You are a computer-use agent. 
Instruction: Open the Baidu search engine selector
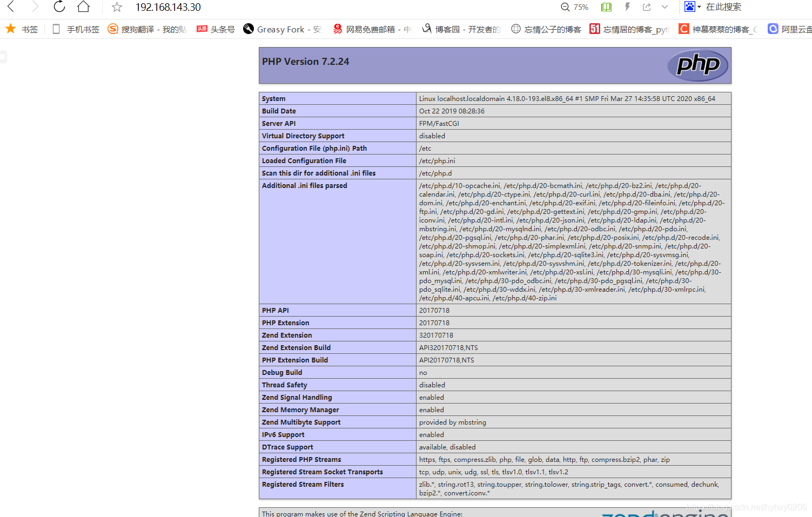pyautogui.click(x=693, y=6)
